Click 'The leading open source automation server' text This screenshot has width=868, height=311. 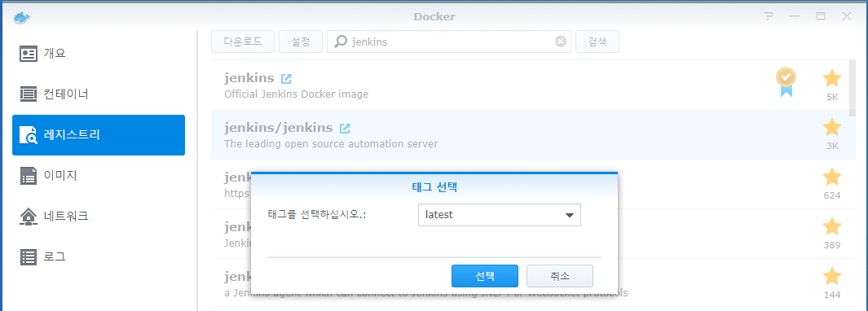tap(331, 144)
